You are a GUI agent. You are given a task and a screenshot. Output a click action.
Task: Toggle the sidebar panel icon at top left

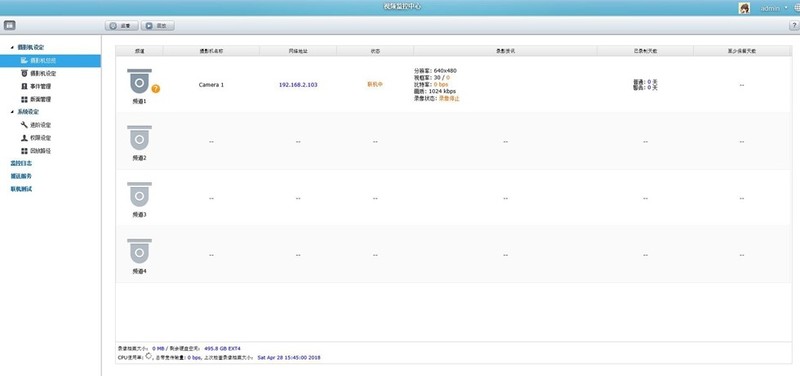click(10, 25)
